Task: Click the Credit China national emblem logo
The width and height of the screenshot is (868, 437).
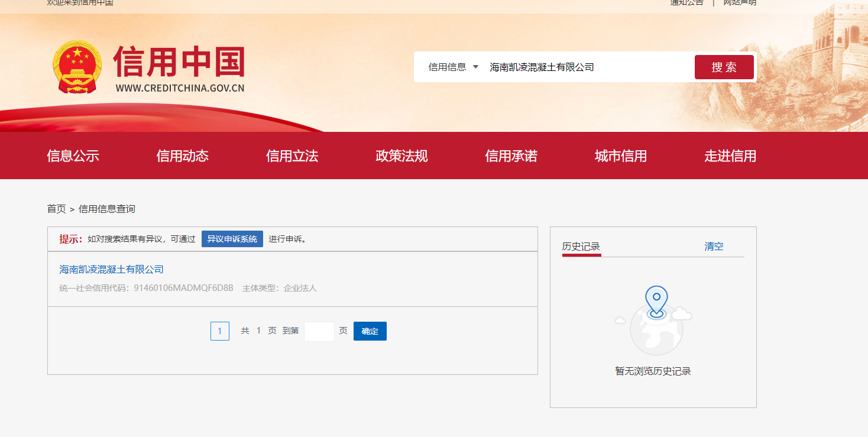Action: point(77,67)
